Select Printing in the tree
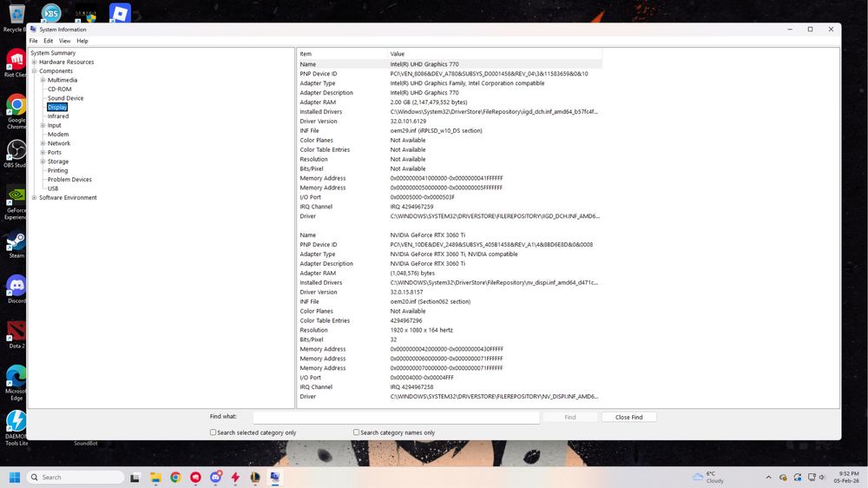The width and height of the screenshot is (868, 488). tap(57, 170)
